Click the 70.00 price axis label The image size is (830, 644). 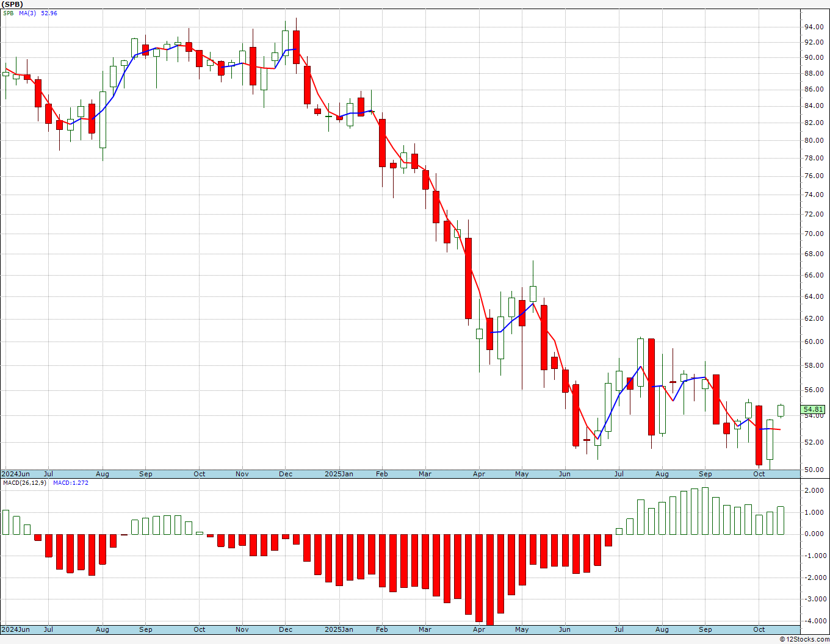tap(814, 234)
